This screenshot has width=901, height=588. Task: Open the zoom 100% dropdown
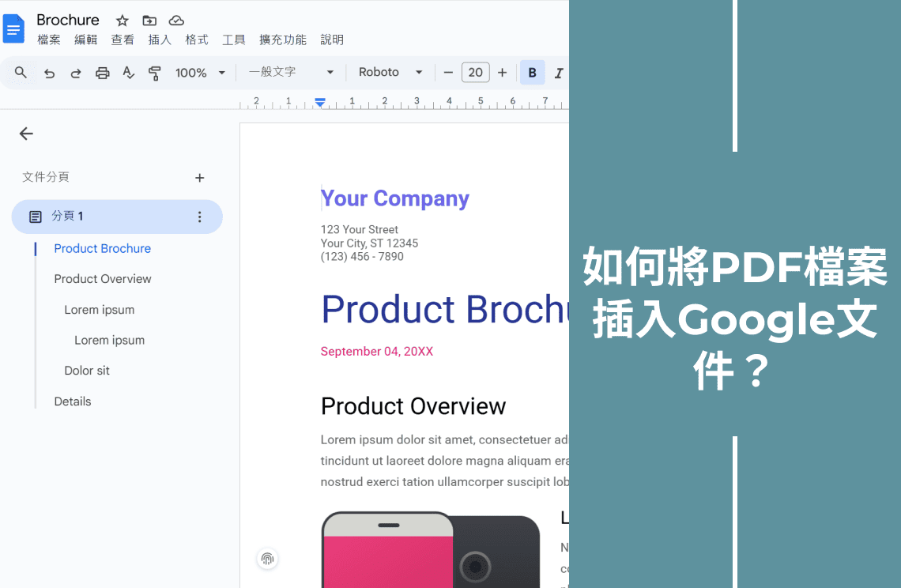click(x=200, y=73)
